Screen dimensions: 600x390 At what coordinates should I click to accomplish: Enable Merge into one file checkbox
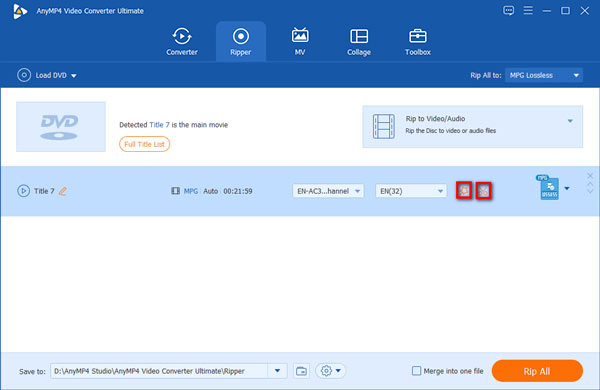pyautogui.click(x=416, y=371)
